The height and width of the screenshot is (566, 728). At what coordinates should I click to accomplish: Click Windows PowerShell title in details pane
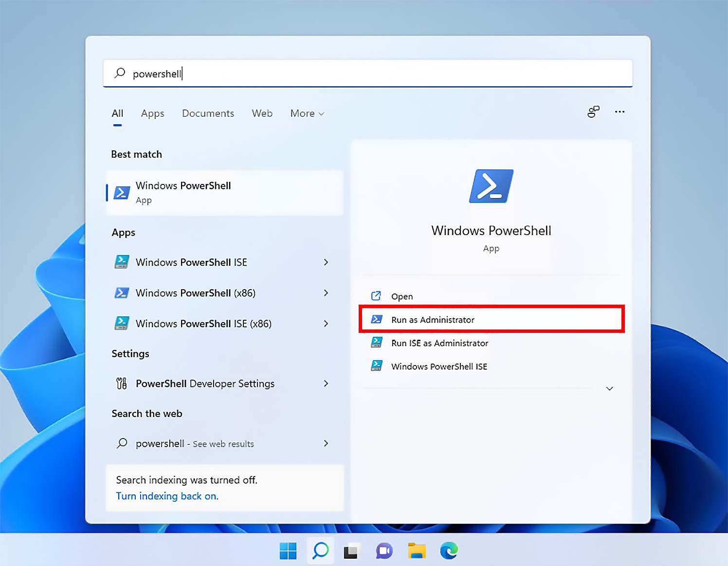tap(491, 231)
